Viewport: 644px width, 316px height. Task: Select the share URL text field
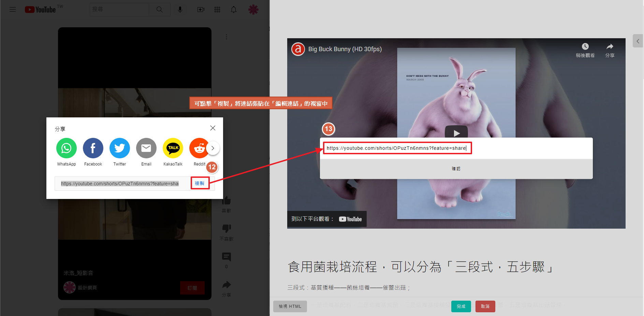120,184
